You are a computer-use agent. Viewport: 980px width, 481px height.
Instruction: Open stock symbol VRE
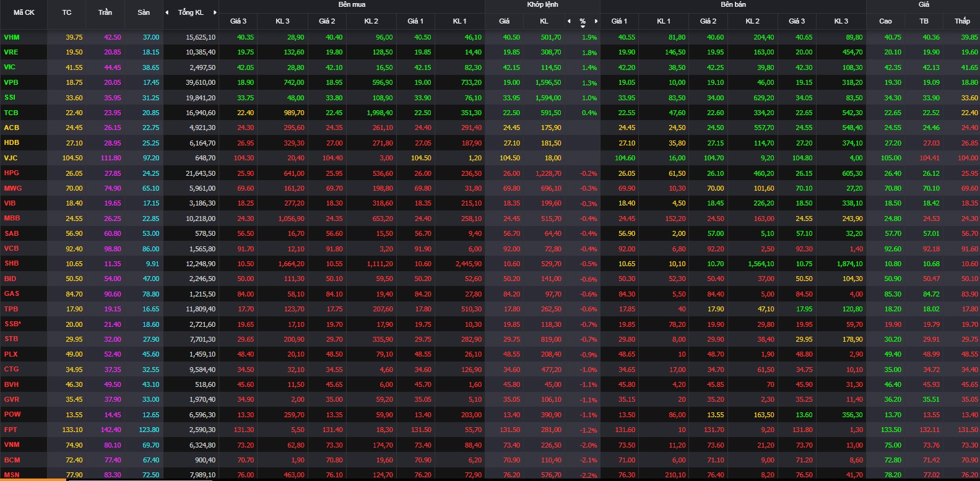(x=11, y=52)
